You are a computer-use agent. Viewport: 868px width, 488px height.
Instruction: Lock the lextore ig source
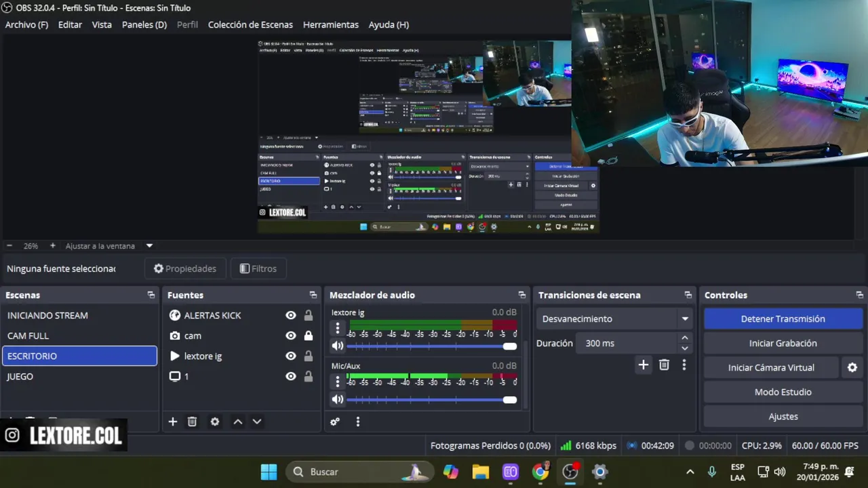click(309, 356)
